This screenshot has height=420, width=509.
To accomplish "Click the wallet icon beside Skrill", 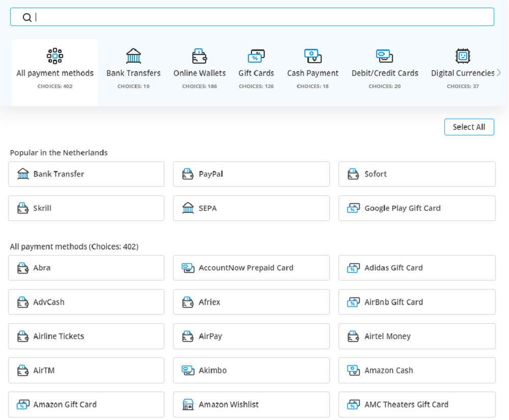I will (x=23, y=208).
